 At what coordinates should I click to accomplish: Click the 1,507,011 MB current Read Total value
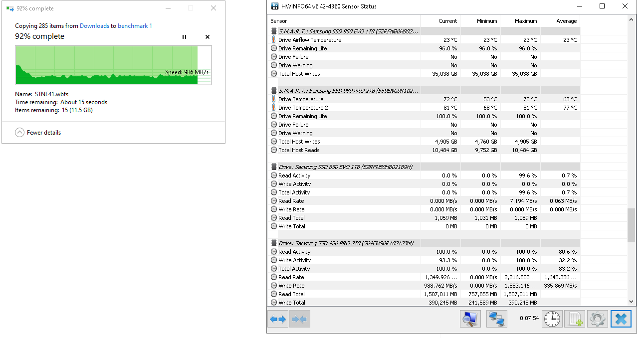click(440, 294)
